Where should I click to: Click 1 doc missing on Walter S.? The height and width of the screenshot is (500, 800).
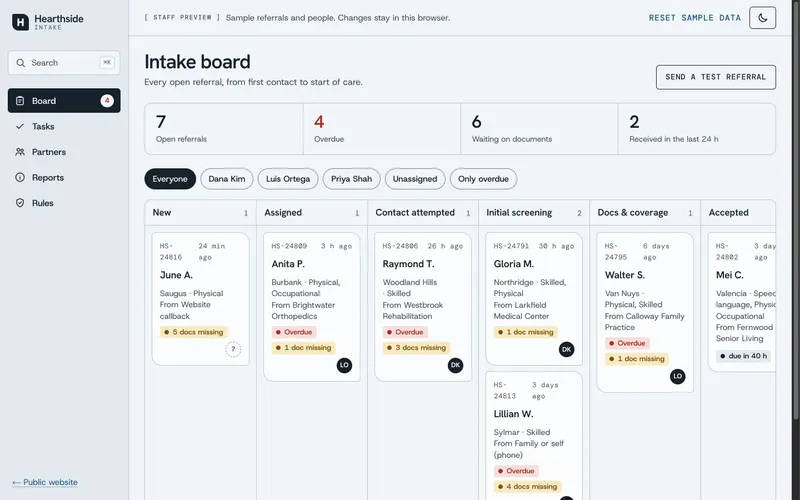click(x=637, y=359)
